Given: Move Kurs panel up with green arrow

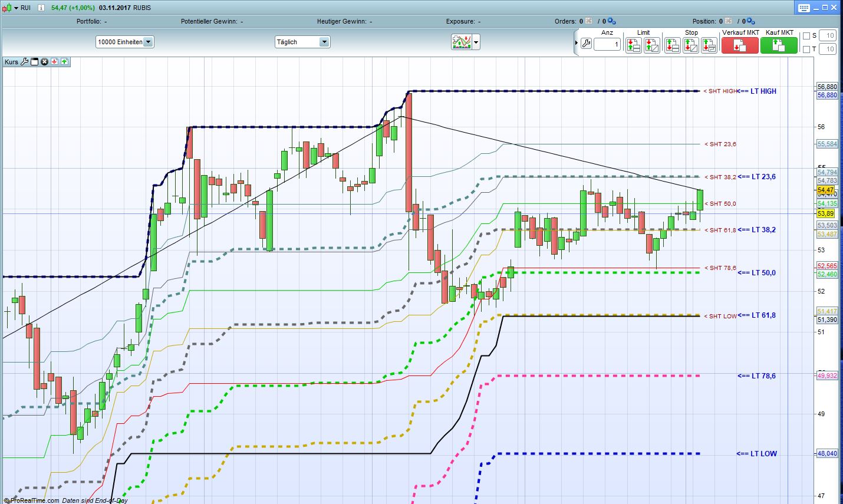Looking at the screenshot, I should pos(64,61).
